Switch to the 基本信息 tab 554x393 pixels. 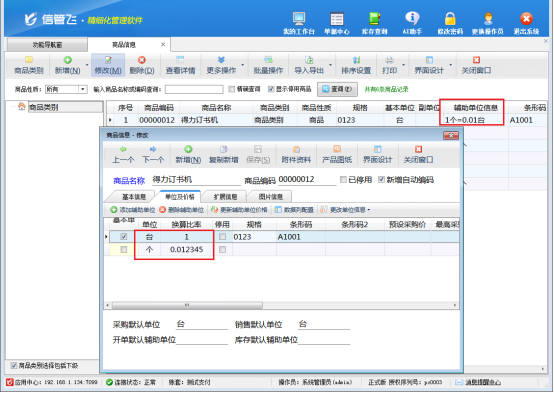point(134,197)
